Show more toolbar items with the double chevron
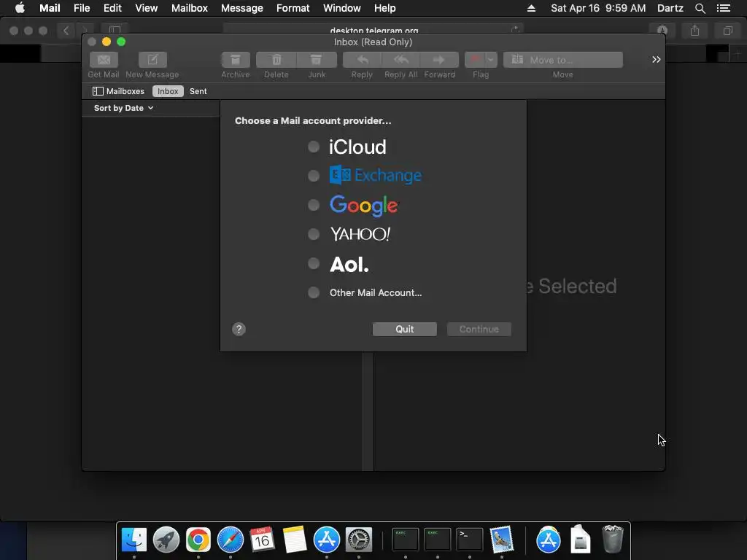The width and height of the screenshot is (747, 560). [656, 60]
